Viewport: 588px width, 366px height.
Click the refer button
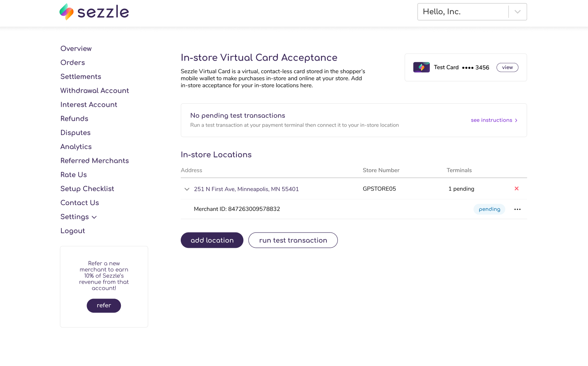pos(104,306)
